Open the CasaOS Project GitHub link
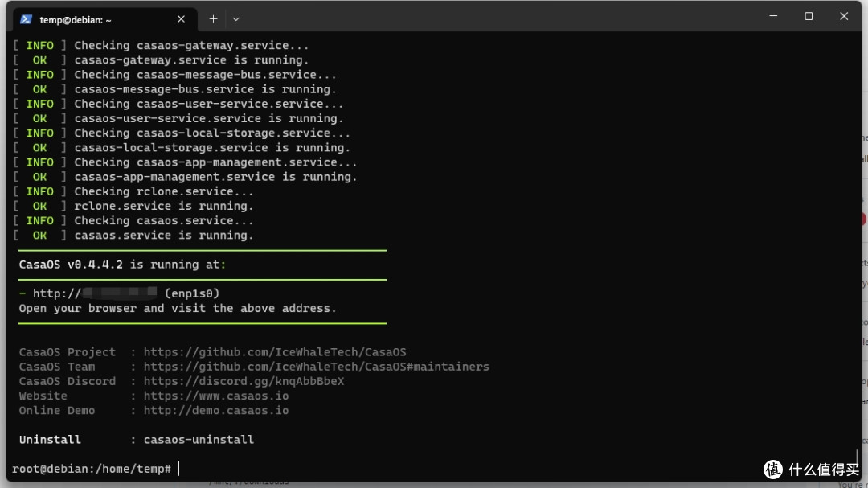The image size is (868, 488). pyautogui.click(x=275, y=352)
